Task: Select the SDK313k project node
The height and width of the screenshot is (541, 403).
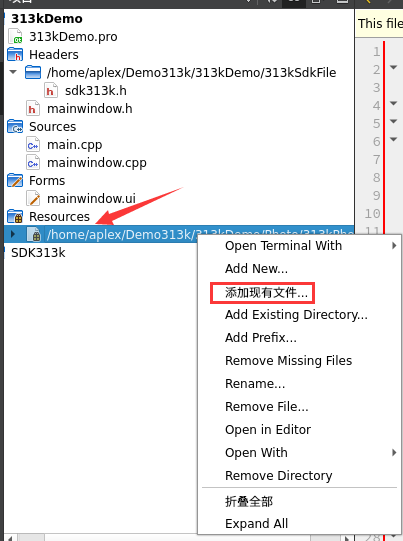Action: (38, 253)
